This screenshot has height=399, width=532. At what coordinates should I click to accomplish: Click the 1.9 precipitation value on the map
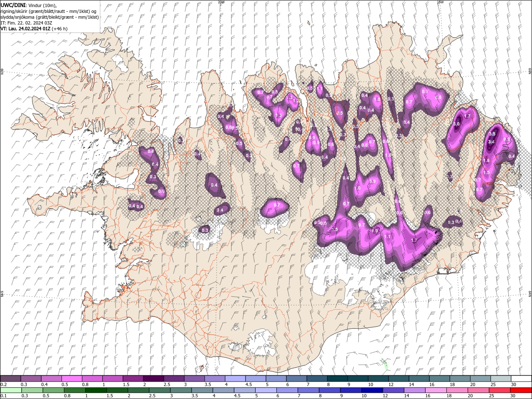point(375,231)
